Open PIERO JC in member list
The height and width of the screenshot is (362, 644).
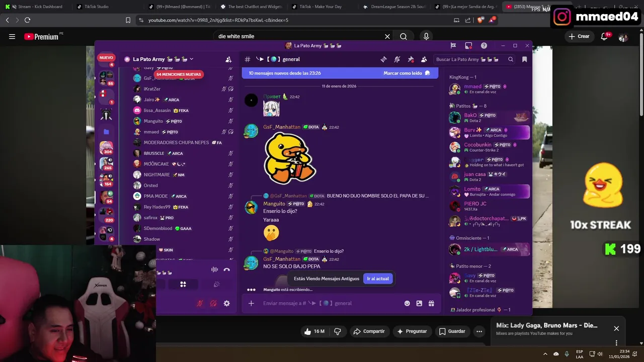pos(489,206)
